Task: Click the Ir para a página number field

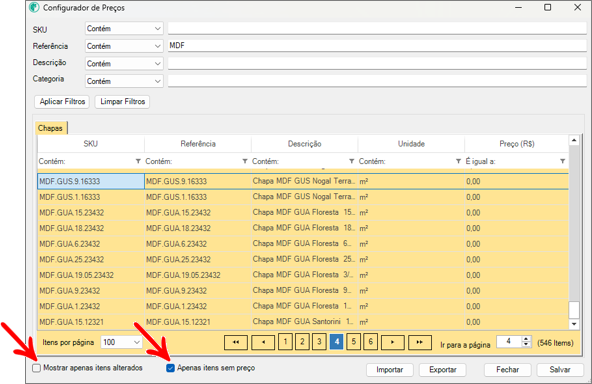Action: (509, 341)
